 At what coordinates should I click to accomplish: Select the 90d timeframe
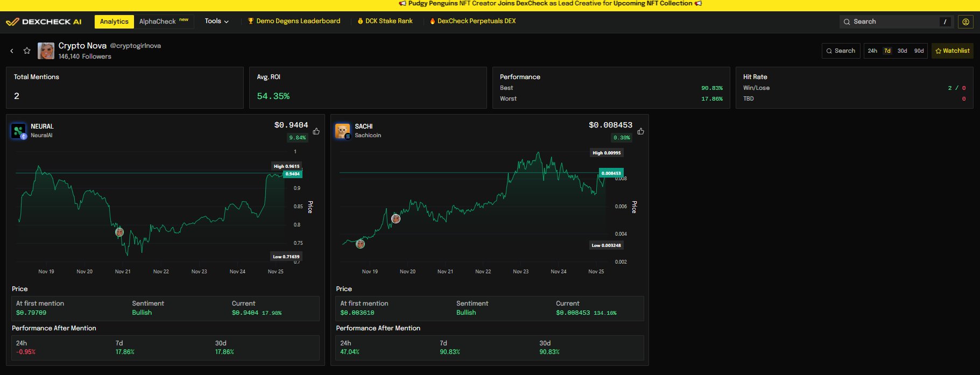coord(919,51)
